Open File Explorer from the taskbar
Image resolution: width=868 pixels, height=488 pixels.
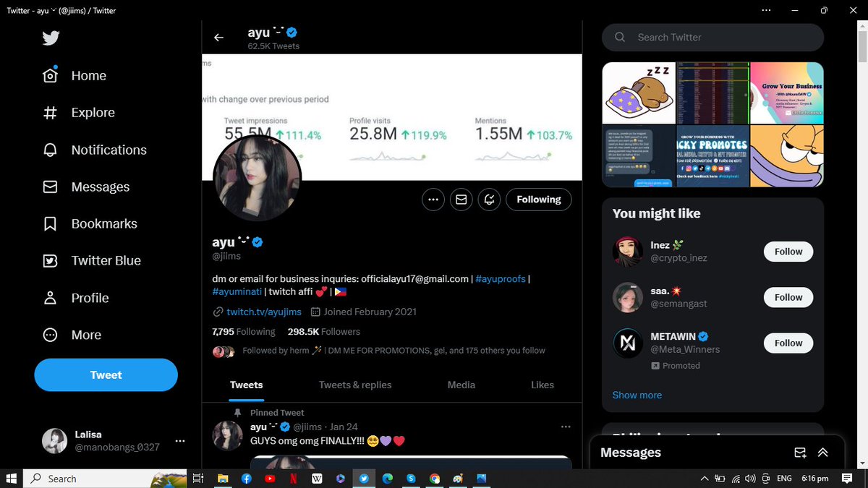tap(223, 479)
